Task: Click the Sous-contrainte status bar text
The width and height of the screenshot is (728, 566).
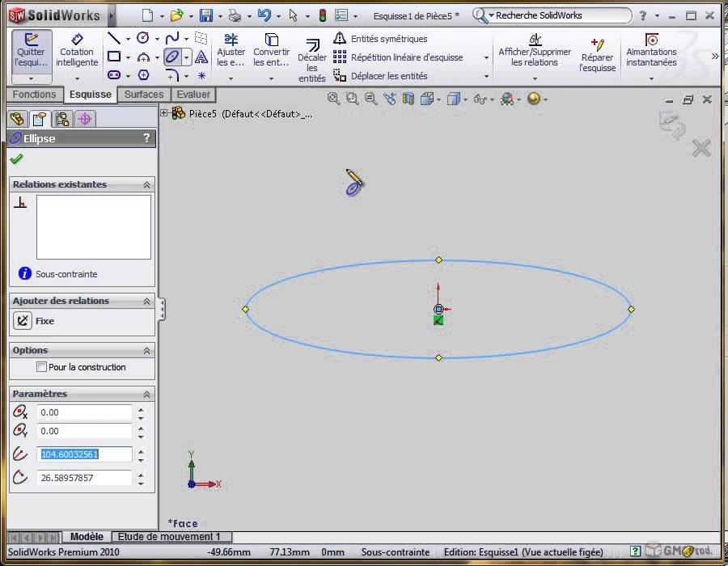Action: (395, 552)
